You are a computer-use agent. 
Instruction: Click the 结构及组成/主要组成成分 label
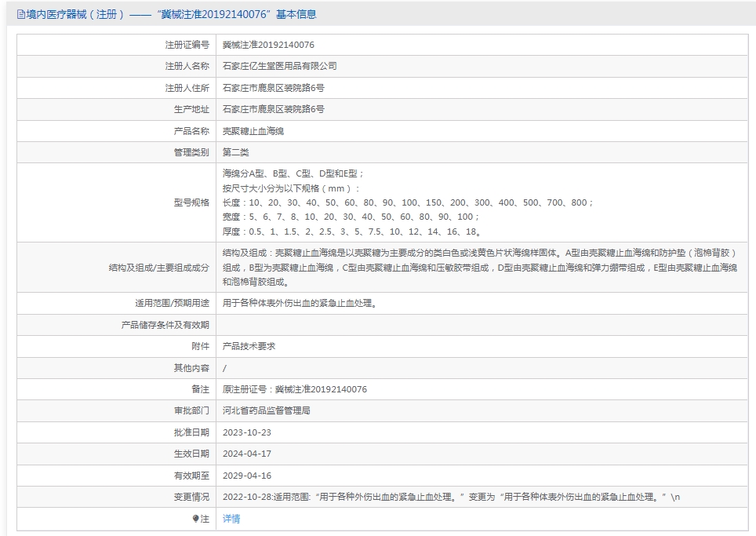[x=158, y=268]
